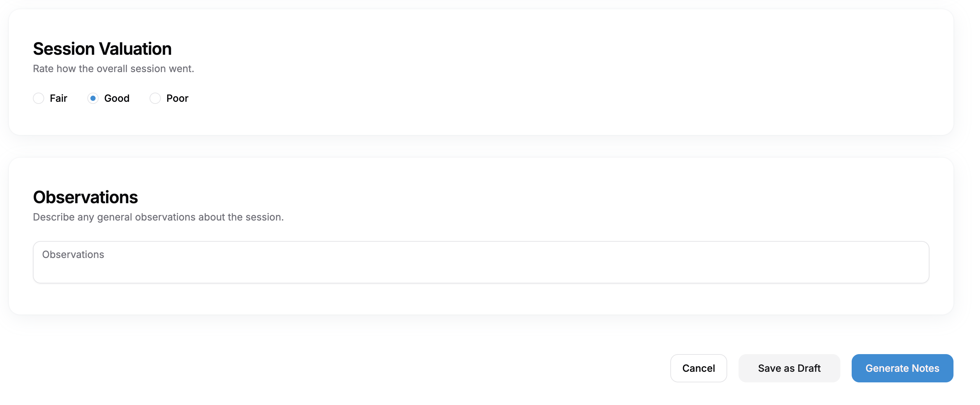Click the "Fair" rating label text
980x405 pixels.
click(x=58, y=98)
